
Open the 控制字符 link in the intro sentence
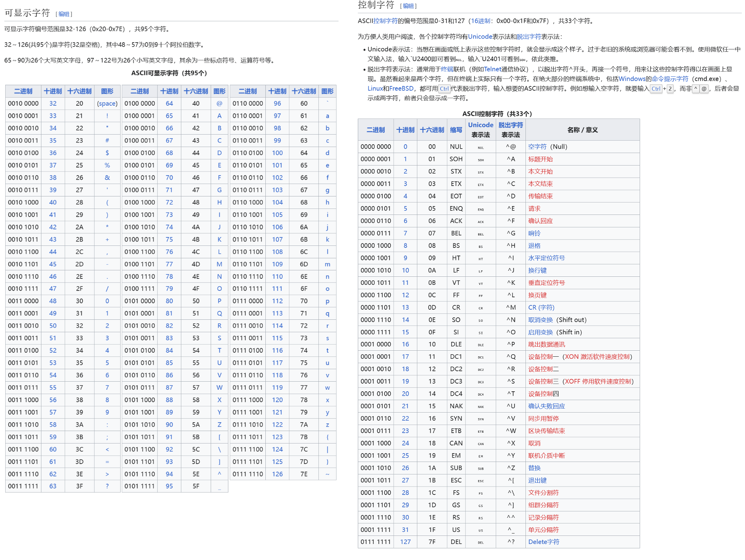pos(386,21)
